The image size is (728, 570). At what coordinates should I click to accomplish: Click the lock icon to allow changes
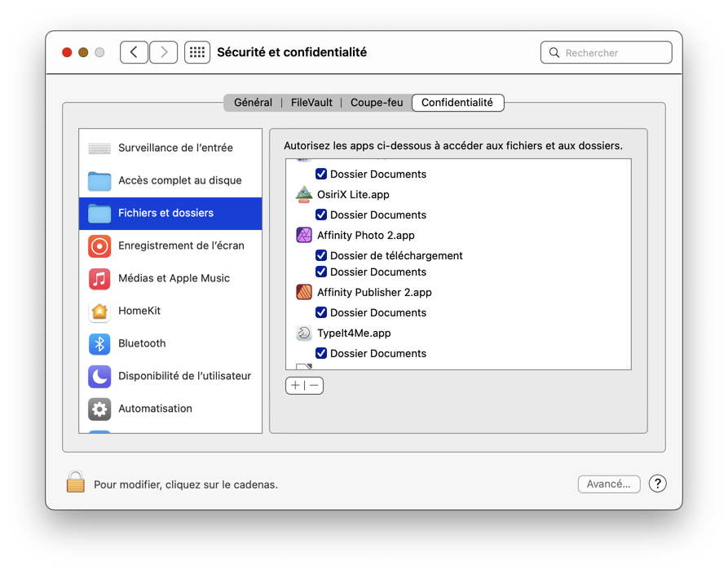coord(75,483)
